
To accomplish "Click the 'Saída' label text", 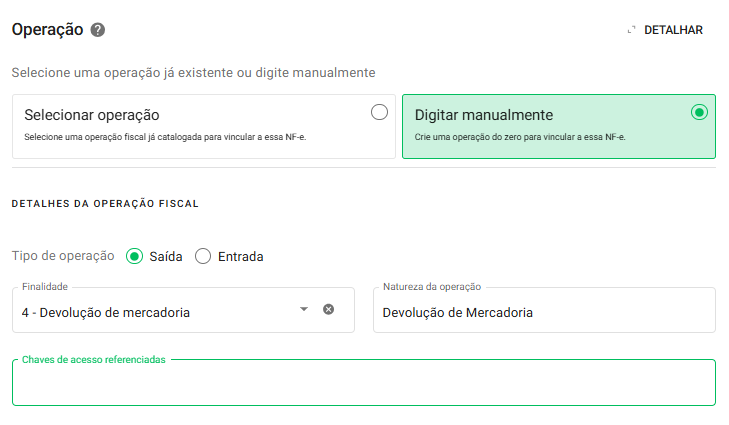I will point(165,256).
